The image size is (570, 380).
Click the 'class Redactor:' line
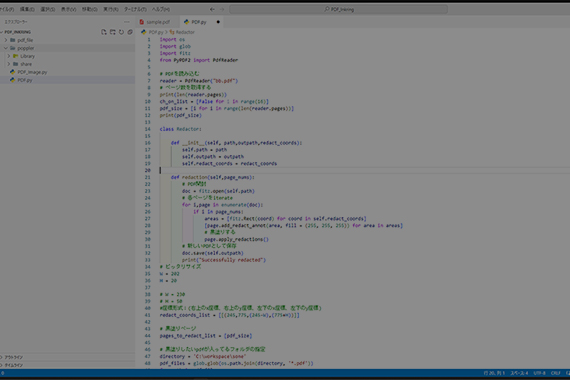pos(181,129)
